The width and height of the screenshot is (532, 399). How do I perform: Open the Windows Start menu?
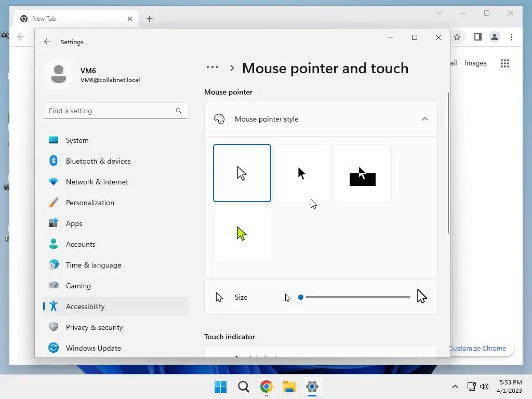click(220, 387)
